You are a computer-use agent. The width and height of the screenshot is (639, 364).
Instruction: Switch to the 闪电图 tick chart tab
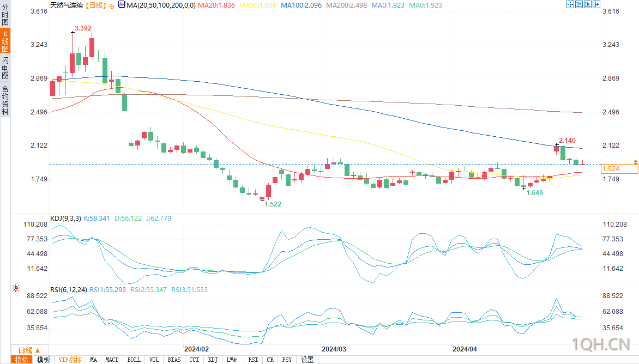click(5, 68)
